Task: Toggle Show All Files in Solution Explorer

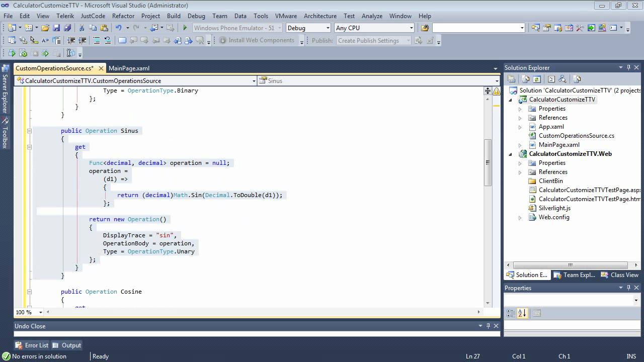Action: (526, 79)
